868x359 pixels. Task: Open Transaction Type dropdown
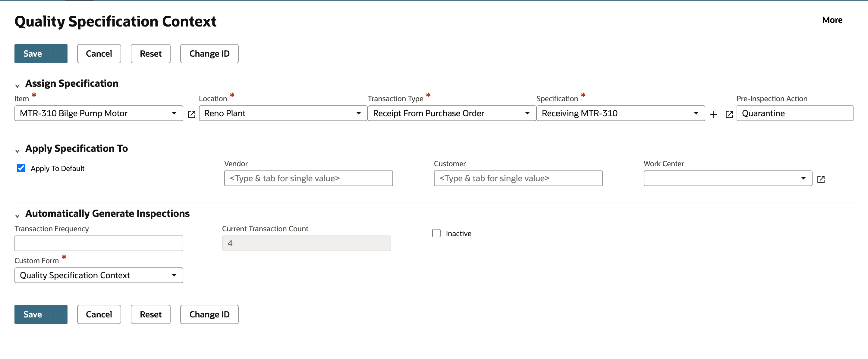452,113
